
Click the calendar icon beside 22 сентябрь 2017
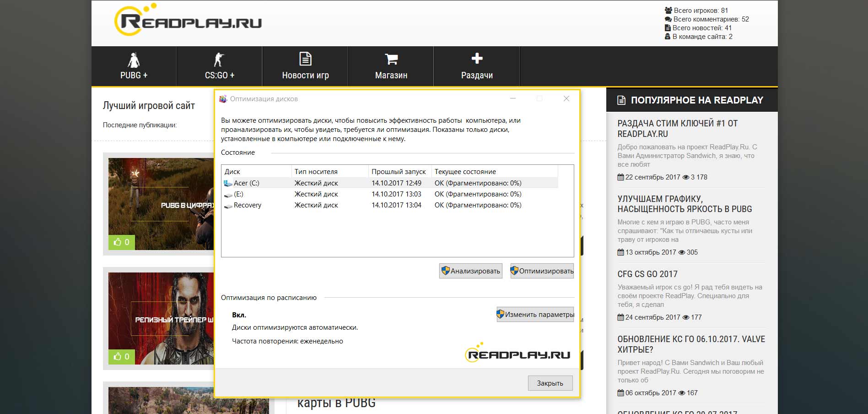(620, 177)
